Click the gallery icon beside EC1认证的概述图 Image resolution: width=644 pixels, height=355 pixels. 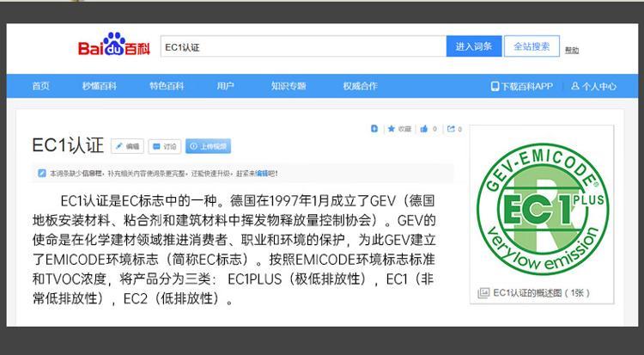tap(483, 293)
